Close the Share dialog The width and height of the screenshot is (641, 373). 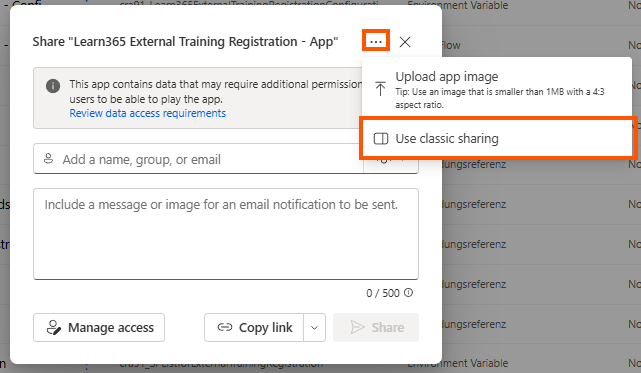(405, 42)
